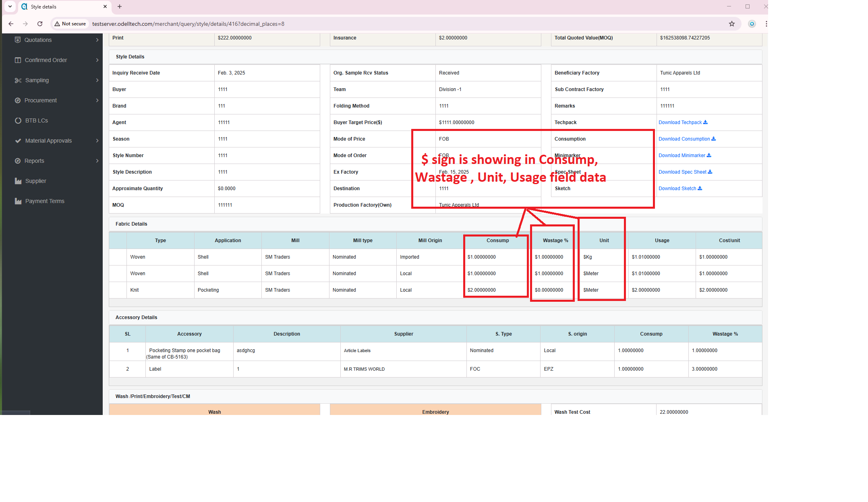Expand the Material Approvals menu chevron

coord(97,141)
